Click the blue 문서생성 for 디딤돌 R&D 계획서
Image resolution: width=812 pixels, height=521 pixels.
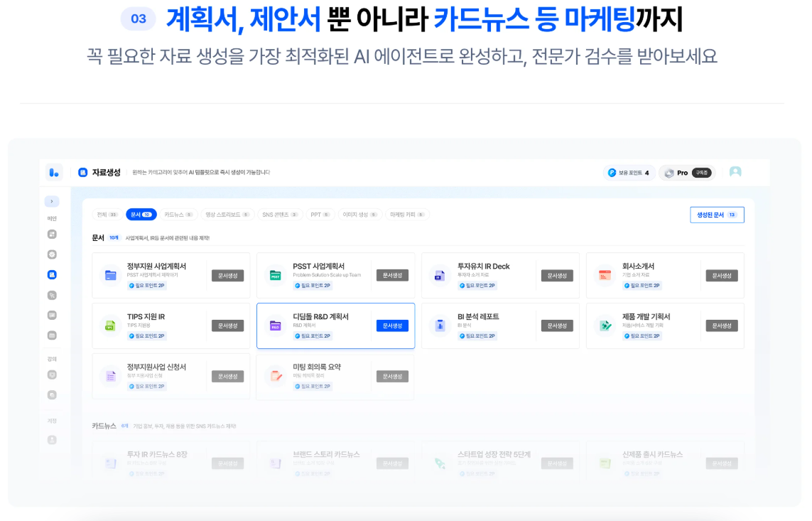[392, 326]
